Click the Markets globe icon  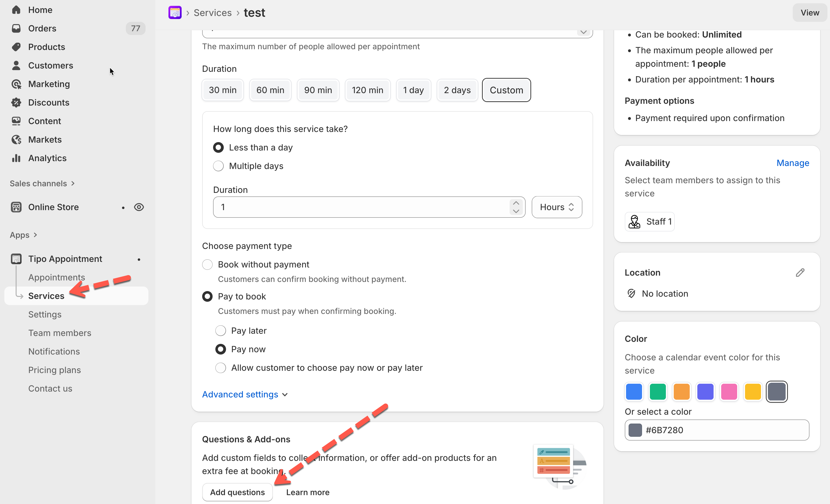16,140
